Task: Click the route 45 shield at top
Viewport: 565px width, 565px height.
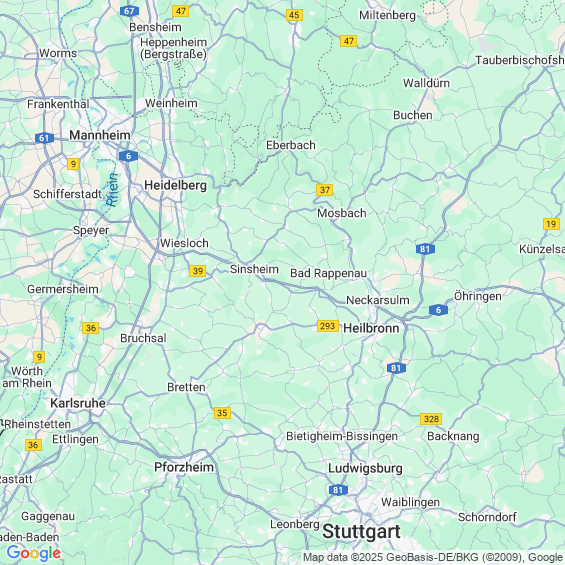Action: [x=294, y=15]
